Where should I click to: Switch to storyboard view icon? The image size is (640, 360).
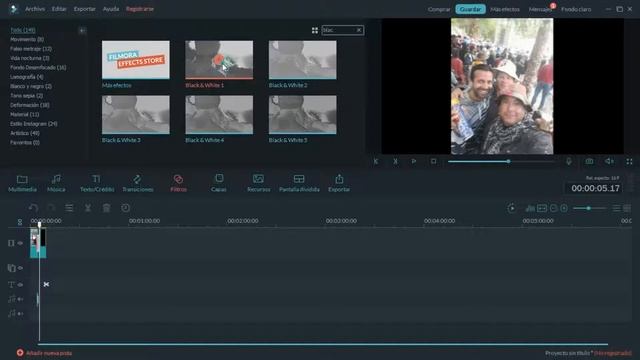coord(627,209)
